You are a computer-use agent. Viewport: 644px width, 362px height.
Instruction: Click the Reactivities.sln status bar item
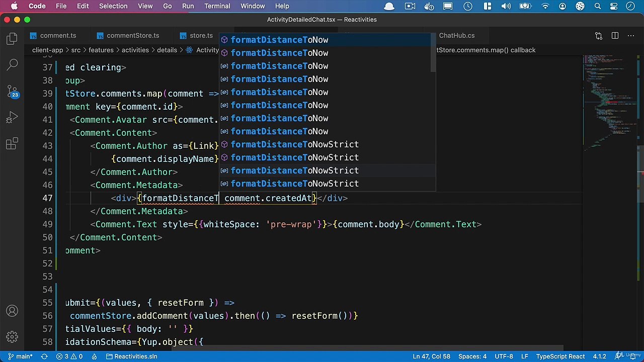(131, 356)
